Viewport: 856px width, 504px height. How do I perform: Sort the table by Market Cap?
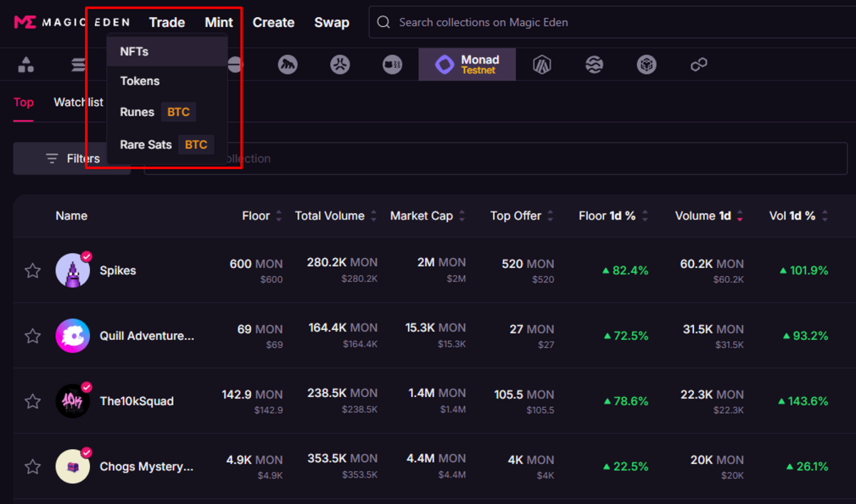point(428,216)
